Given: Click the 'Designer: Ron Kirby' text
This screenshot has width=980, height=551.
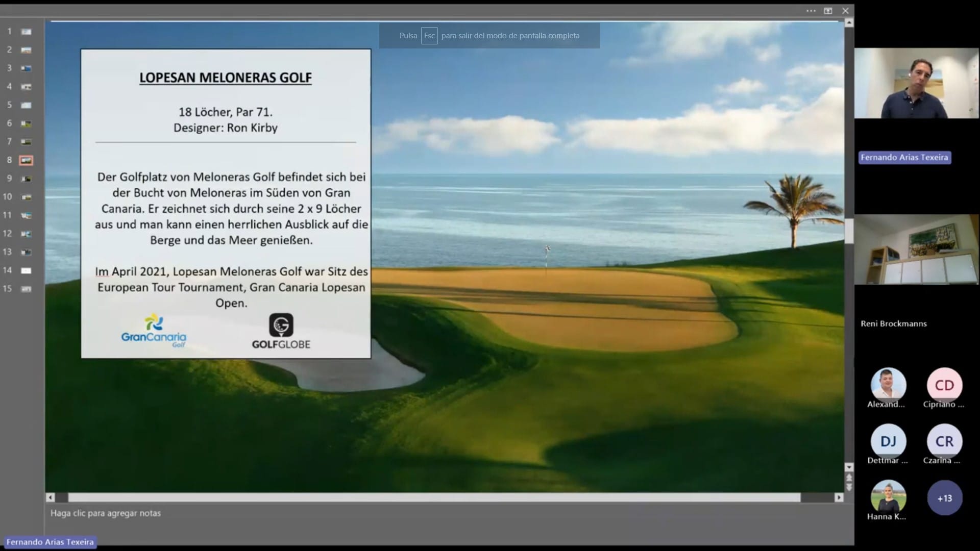Looking at the screenshot, I should 226,128.
